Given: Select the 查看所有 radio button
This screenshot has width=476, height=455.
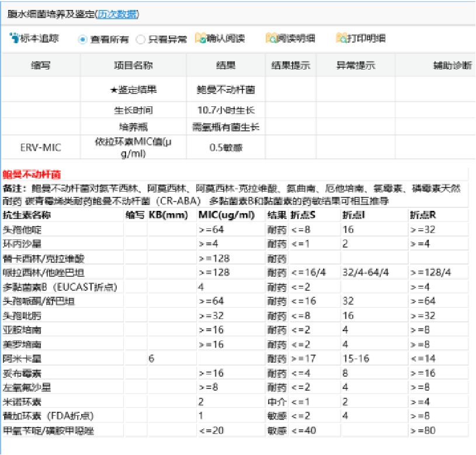Looking at the screenshot, I should (83, 40).
